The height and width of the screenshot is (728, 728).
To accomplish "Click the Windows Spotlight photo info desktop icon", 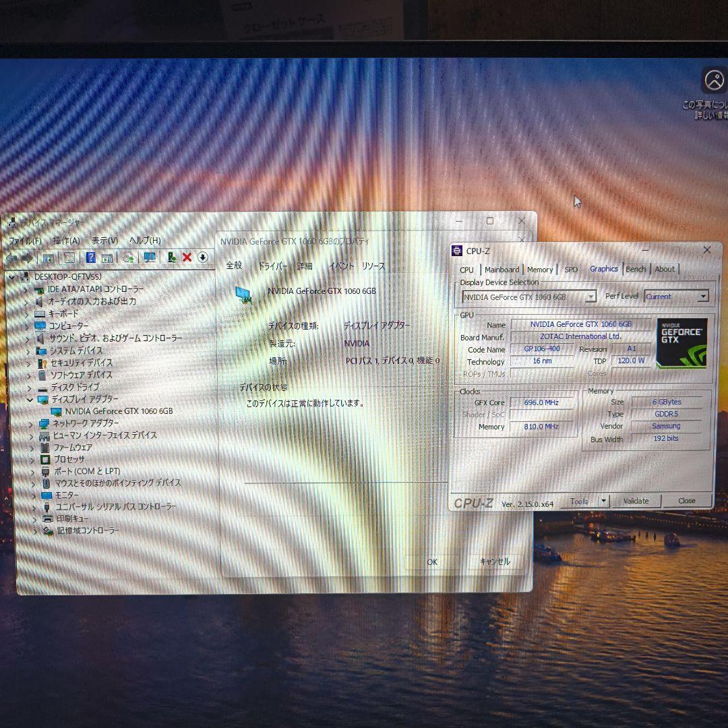I will (714, 80).
